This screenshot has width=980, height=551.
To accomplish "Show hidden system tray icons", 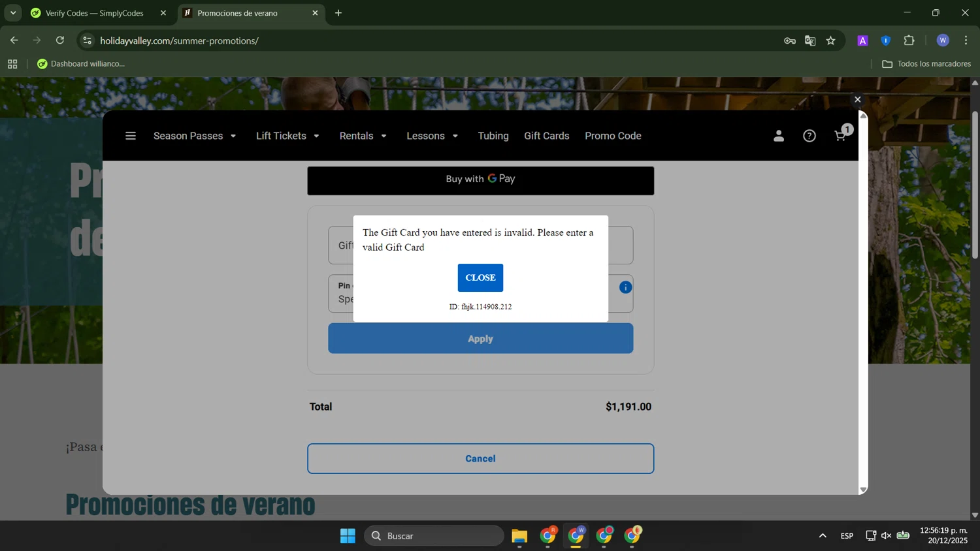I will click(823, 536).
